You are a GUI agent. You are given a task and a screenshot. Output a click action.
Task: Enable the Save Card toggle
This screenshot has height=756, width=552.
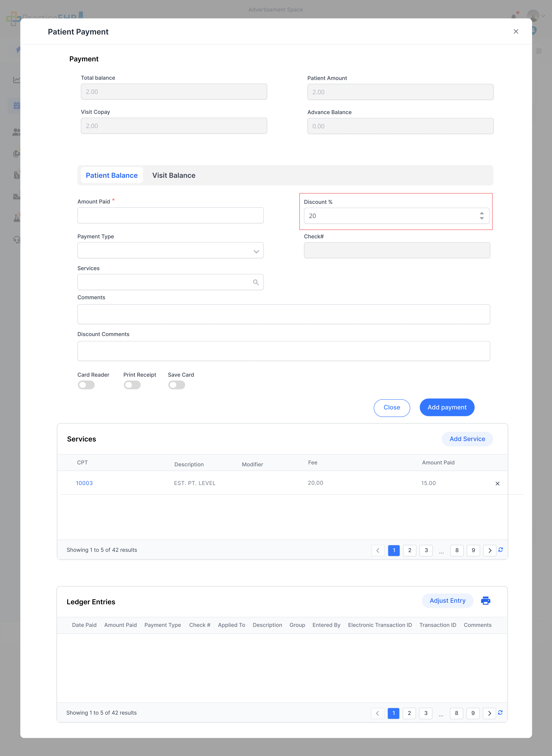176,385
